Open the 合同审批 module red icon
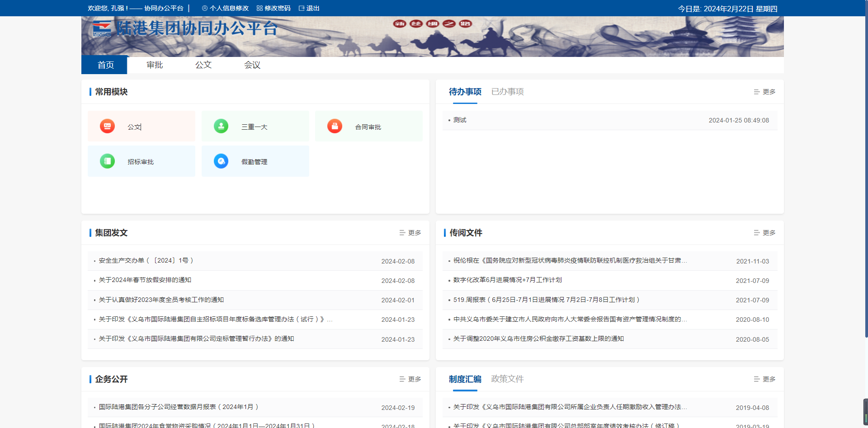Viewport: 868px width, 428px height. pos(335,126)
